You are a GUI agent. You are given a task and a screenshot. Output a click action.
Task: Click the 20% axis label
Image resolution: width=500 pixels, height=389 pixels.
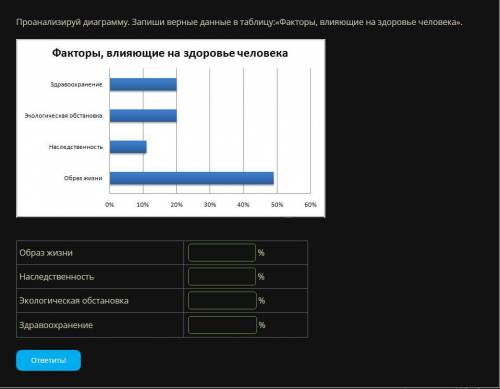click(176, 205)
